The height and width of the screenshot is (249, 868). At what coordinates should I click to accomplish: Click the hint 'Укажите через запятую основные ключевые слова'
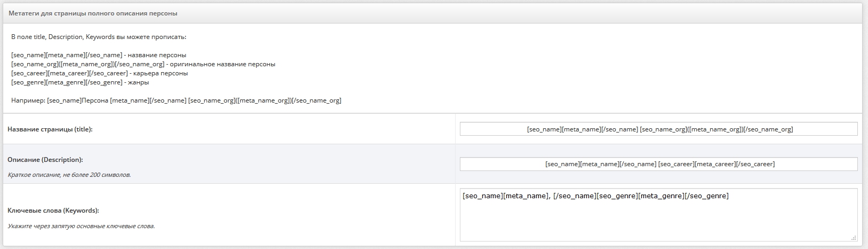pos(81,226)
